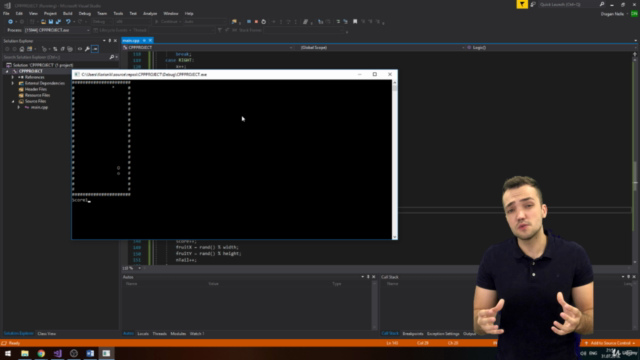640x360 pixels.
Task: Click the console window taskbar icon
Action: coord(106,353)
